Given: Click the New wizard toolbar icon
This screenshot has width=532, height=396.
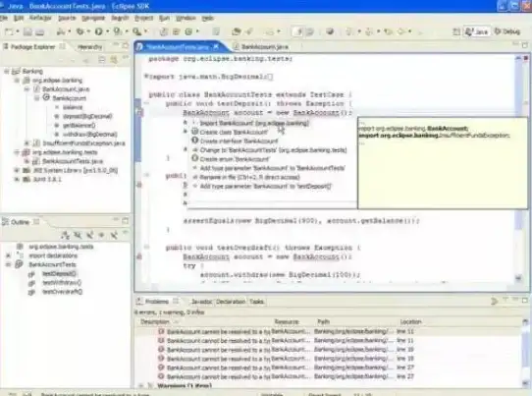Looking at the screenshot, I should click(x=9, y=31).
